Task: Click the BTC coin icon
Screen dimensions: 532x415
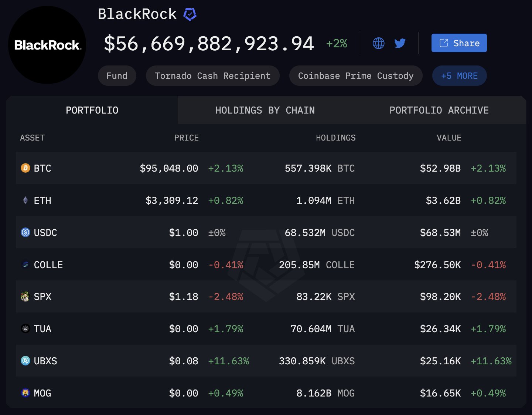Action: pos(25,168)
